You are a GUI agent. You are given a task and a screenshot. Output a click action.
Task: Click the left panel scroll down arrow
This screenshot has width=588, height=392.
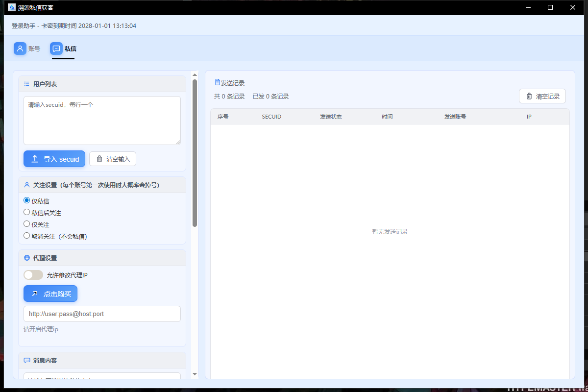click(x=195, y=374)
